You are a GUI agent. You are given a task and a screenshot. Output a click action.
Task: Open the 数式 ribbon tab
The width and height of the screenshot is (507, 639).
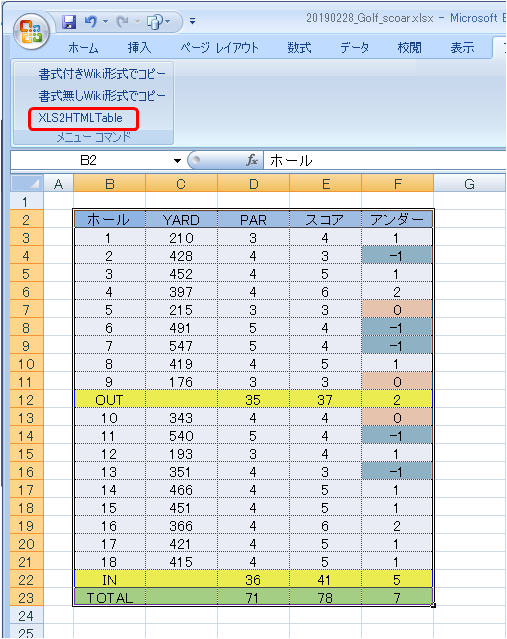tap(299, 48)
